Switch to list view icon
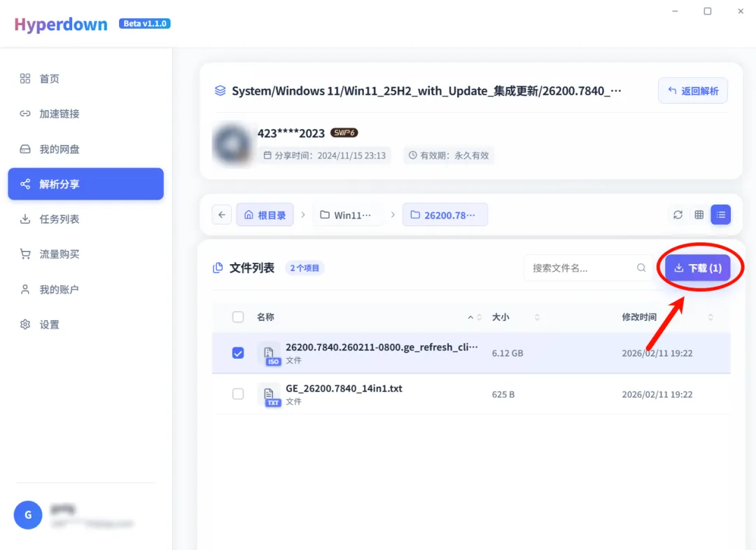Screen dimensions: 756x550 click(x=720, y=215)
